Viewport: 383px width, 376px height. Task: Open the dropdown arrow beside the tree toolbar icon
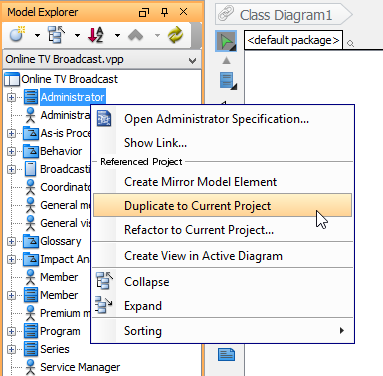77,35
